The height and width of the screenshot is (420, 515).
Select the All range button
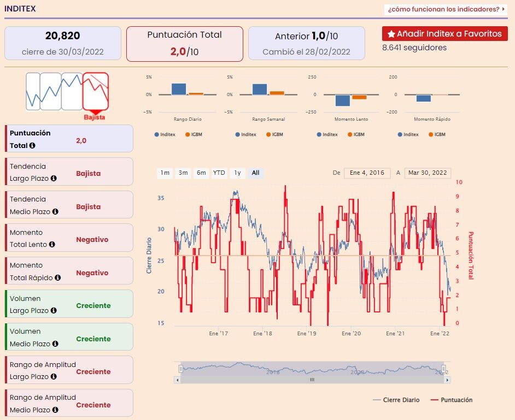pyautogui.click(x=255, y=173)
